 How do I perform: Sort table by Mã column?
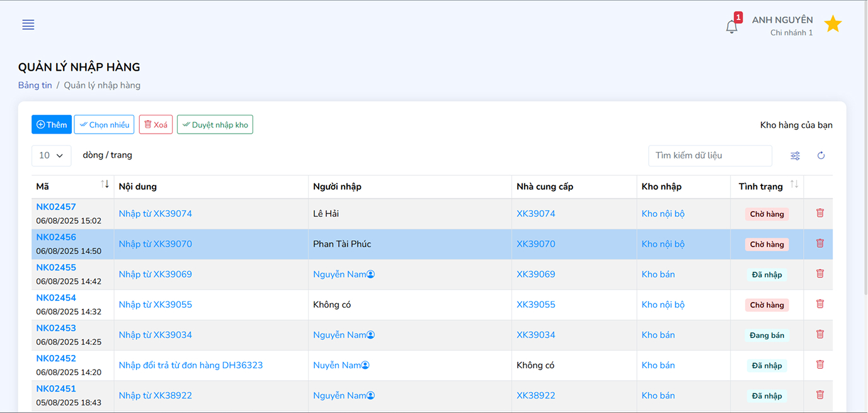pyautogui.click(x=105, y=184)
